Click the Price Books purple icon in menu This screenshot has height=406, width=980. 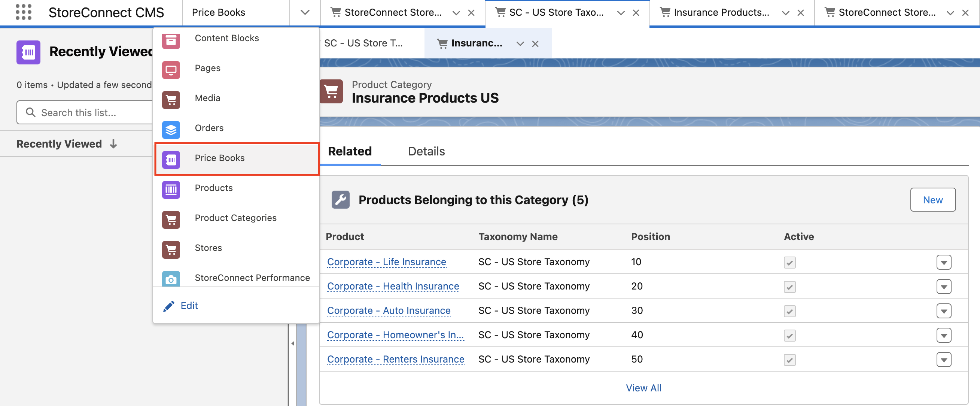[171, 160]
